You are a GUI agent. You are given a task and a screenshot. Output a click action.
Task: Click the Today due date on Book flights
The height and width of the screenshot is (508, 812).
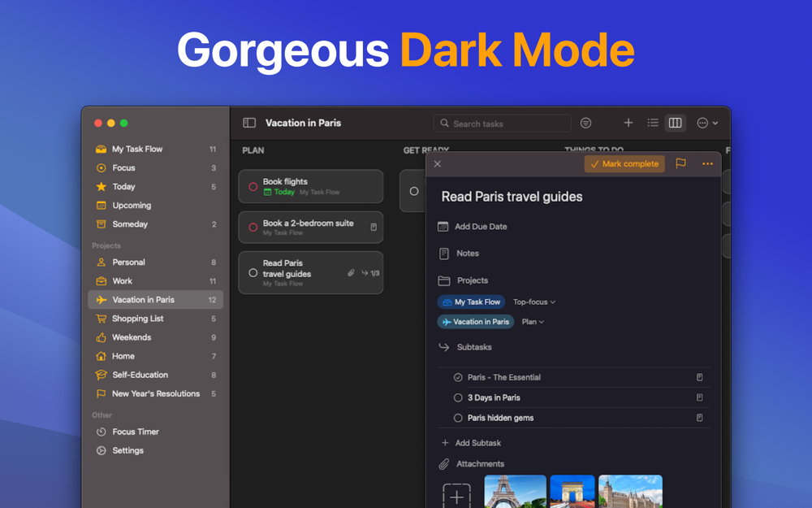tap(279, 192)
